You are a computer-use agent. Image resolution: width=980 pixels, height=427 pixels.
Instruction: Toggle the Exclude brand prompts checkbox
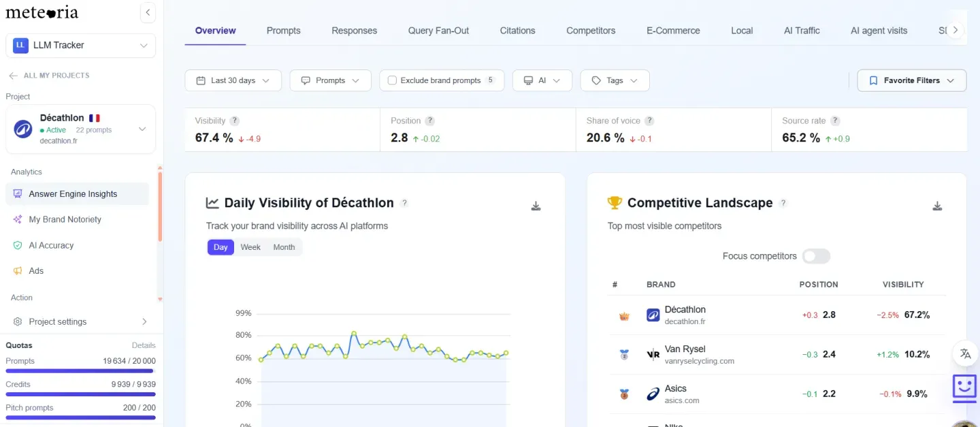(392, 80)
